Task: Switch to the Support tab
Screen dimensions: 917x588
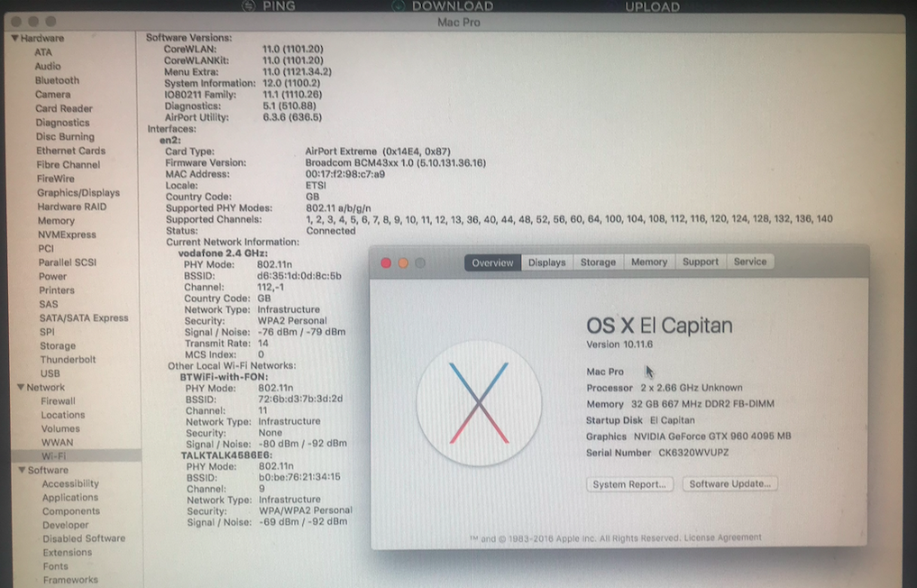Action: (x=700, y=262)
